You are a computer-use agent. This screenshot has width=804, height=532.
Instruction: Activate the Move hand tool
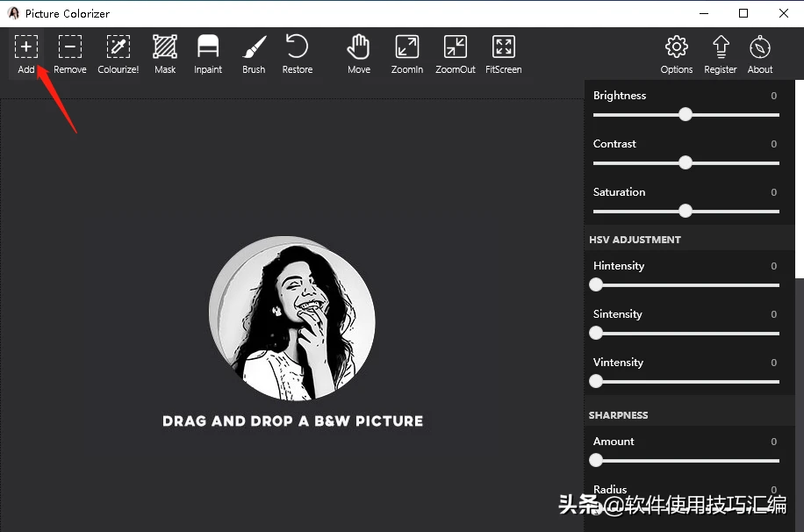(x=359, y=47)
